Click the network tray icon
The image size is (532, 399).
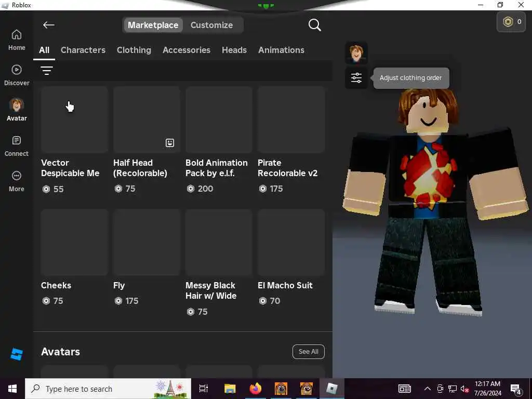[453, 389]
